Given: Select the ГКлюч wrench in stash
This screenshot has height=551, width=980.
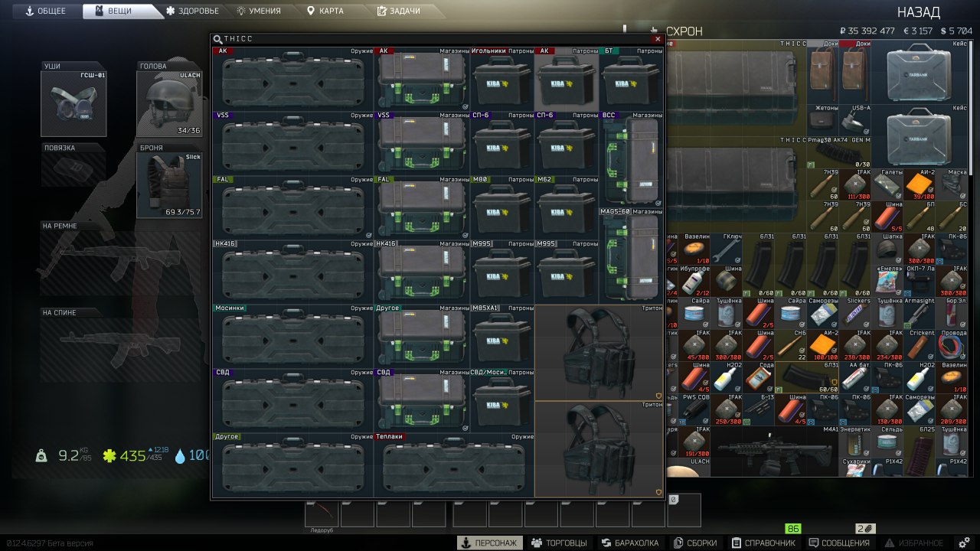Looking at the screenshot, I should click(727, 249).
